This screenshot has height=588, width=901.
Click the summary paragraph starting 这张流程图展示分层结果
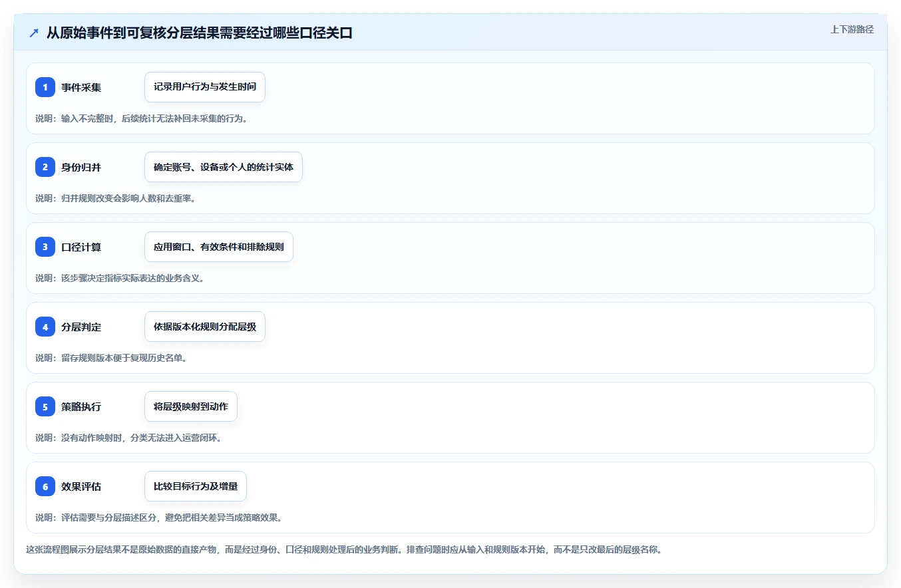point(344,550)
